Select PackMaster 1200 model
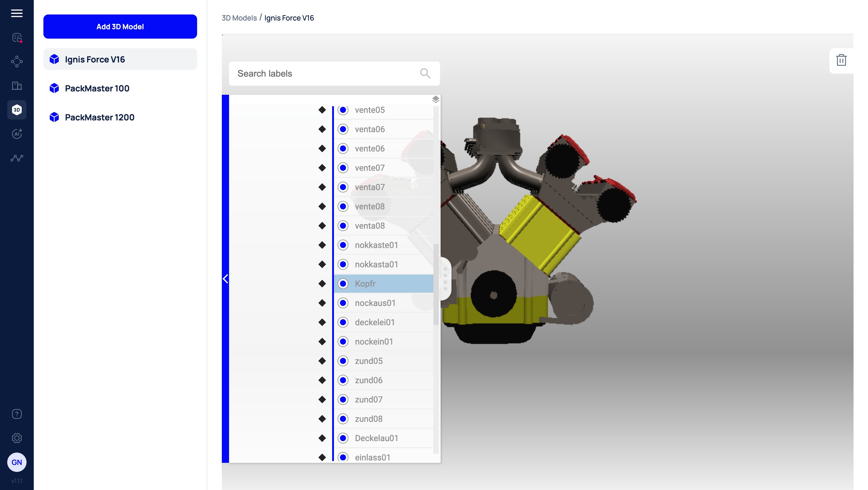Viewport: 868px width, 490px height. 99,117
